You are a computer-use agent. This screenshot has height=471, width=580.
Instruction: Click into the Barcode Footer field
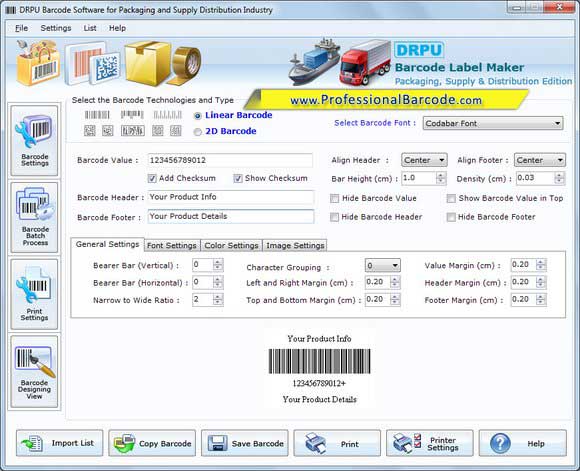230,216
